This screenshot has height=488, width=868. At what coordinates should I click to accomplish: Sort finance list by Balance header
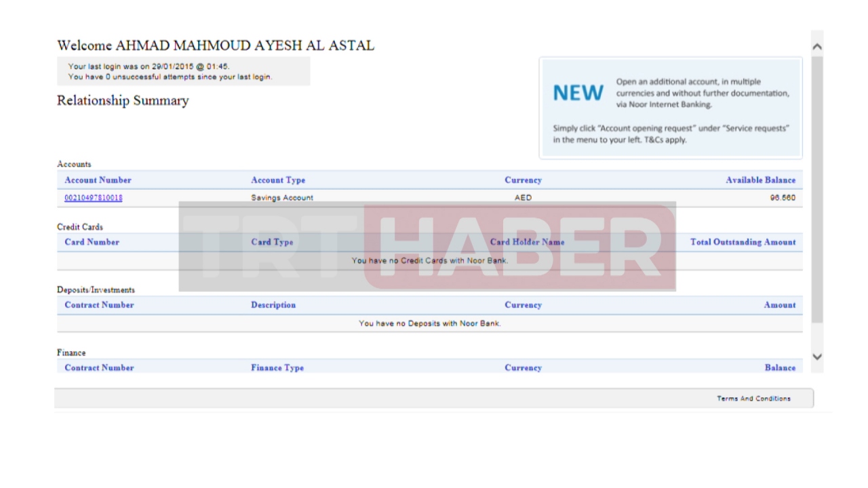(x=780, y=367)
